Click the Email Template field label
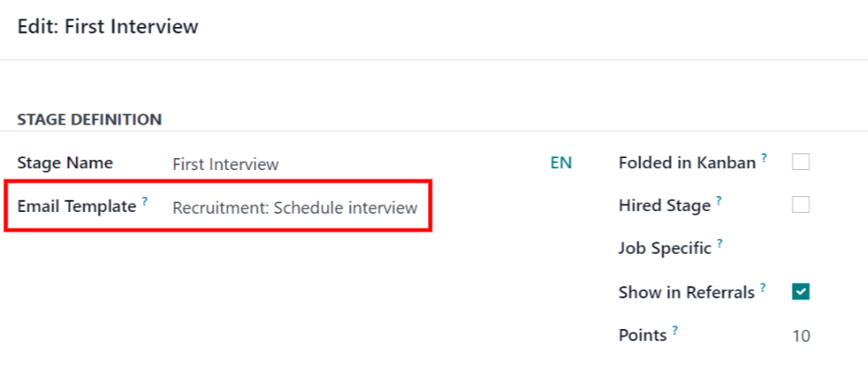Screen dimensions: 868x382 [76, 206]
